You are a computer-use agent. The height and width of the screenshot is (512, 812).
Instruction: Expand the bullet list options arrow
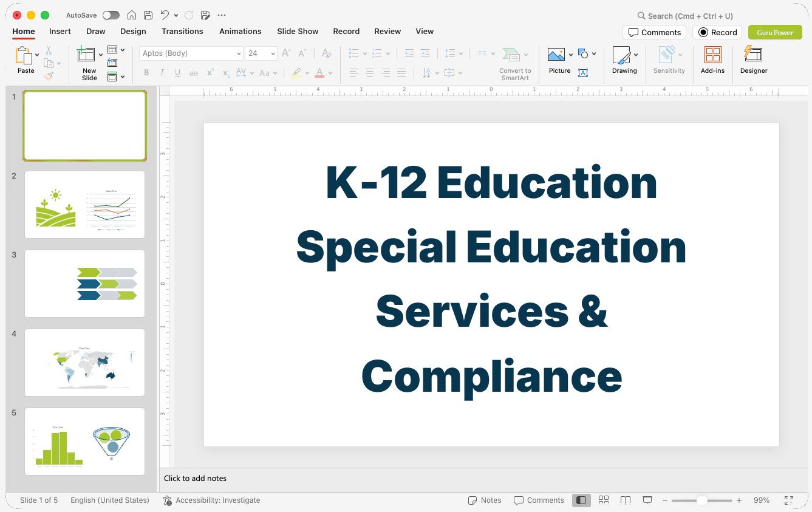pyautogui.click(x=364, y=53)
